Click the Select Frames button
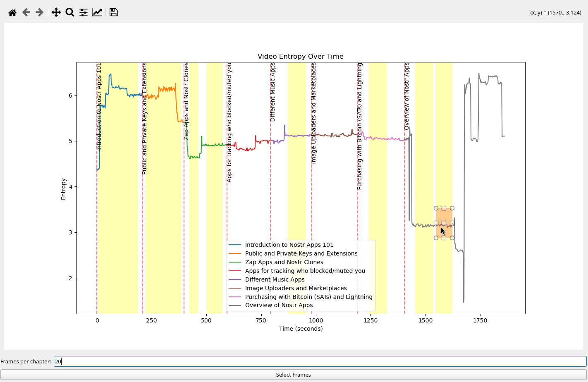588x382 pixels. tap(294, 375)
